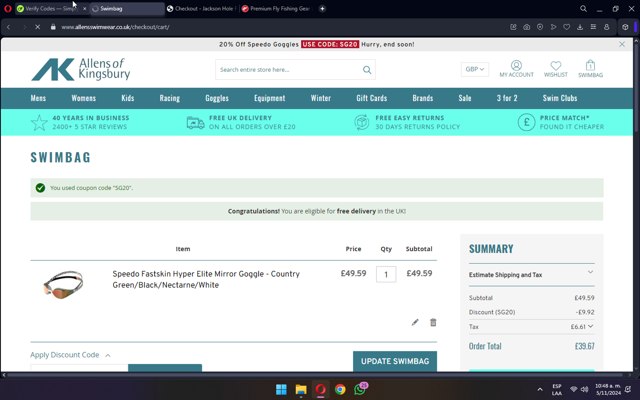Viewport: 640px width, 400px height.
Task: Remove item with trash icon
Action: (x=433, y=322)
